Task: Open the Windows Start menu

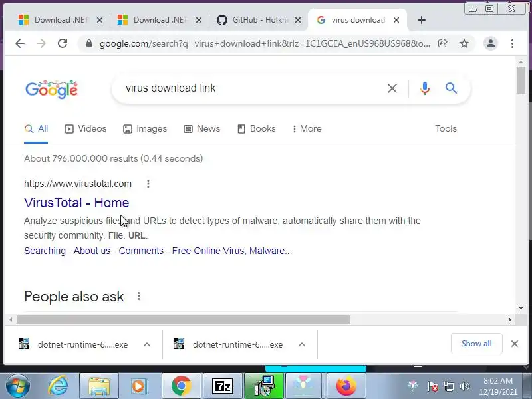Action: 18,386
